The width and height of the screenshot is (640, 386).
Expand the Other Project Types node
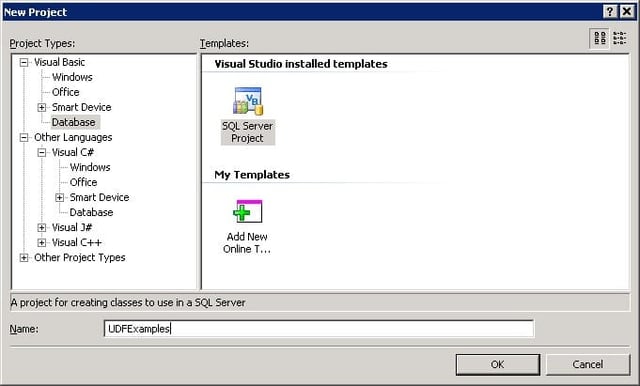(x=24, y=258)
